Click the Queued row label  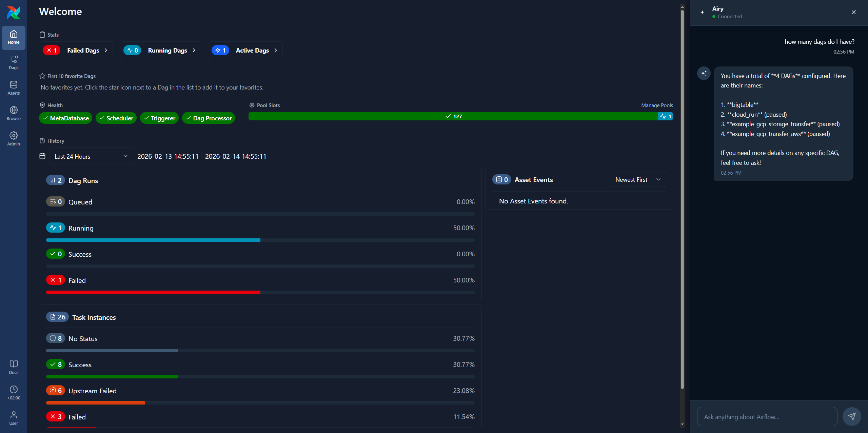[x=80, y=202]
